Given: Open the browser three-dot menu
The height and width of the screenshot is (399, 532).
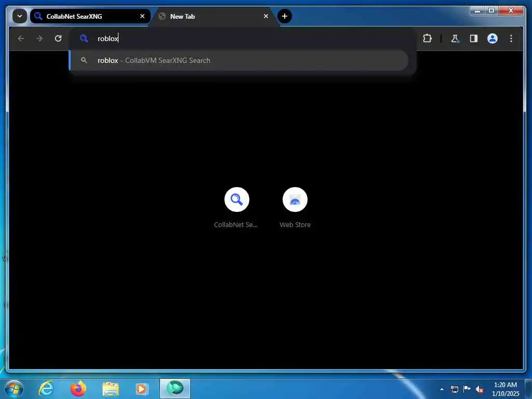Looking at the screenshot, I should pyautogui.click(x=511, y=38).
